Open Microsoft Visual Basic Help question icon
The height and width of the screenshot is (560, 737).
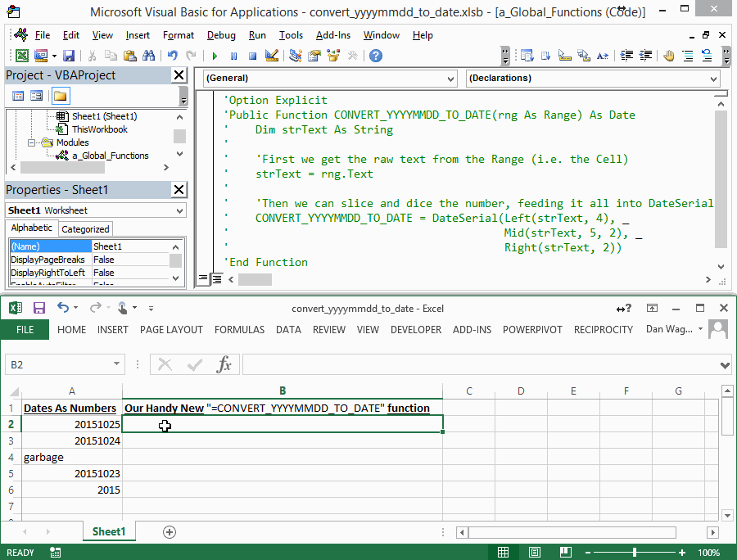pos(376,56)
